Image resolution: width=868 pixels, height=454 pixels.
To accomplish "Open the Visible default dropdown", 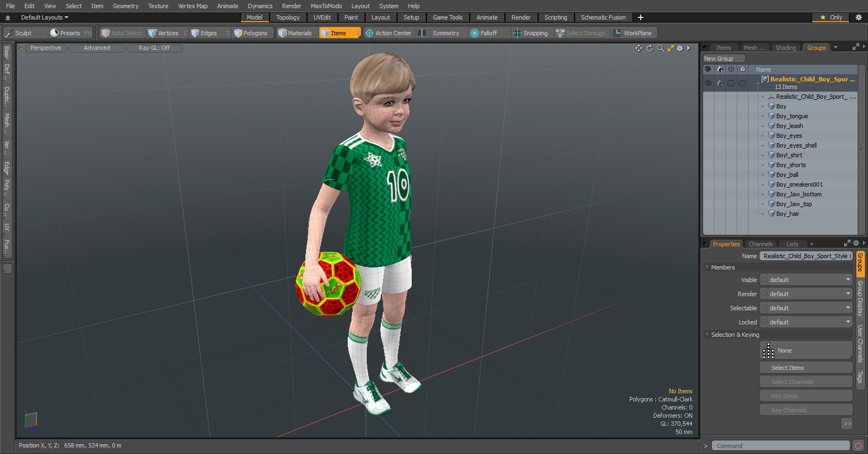I will point(806,280).
